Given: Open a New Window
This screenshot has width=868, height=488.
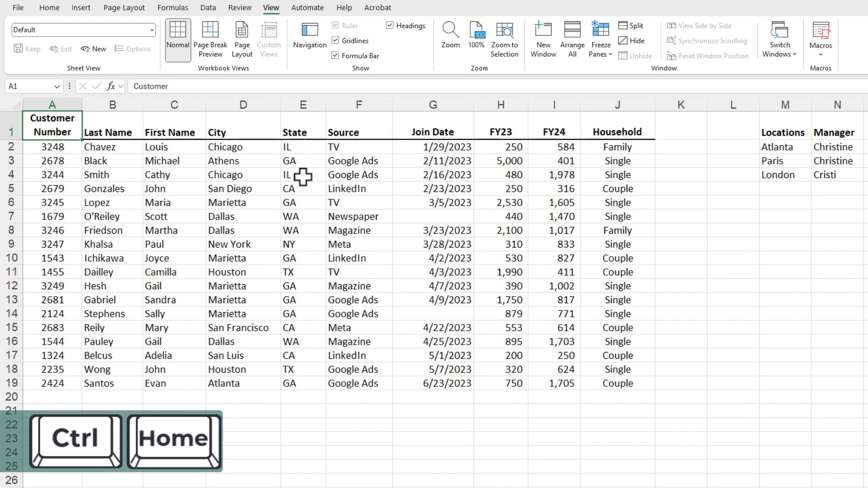Looking at the screenshot, I should tap(543, 40).
